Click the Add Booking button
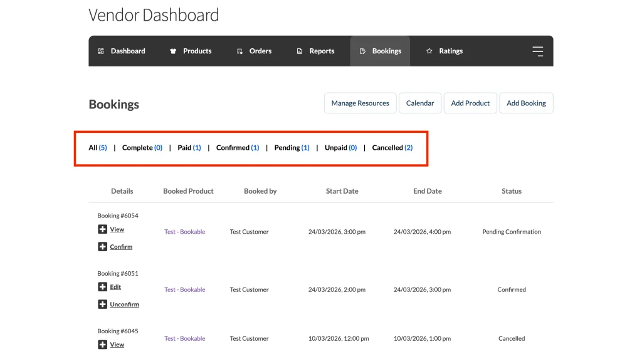 (526, 103)
